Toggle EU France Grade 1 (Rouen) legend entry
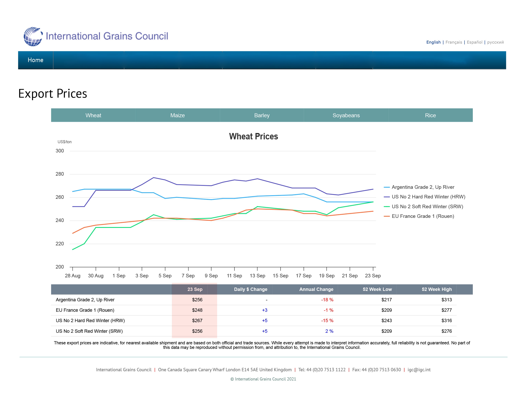 pos(419,216)
